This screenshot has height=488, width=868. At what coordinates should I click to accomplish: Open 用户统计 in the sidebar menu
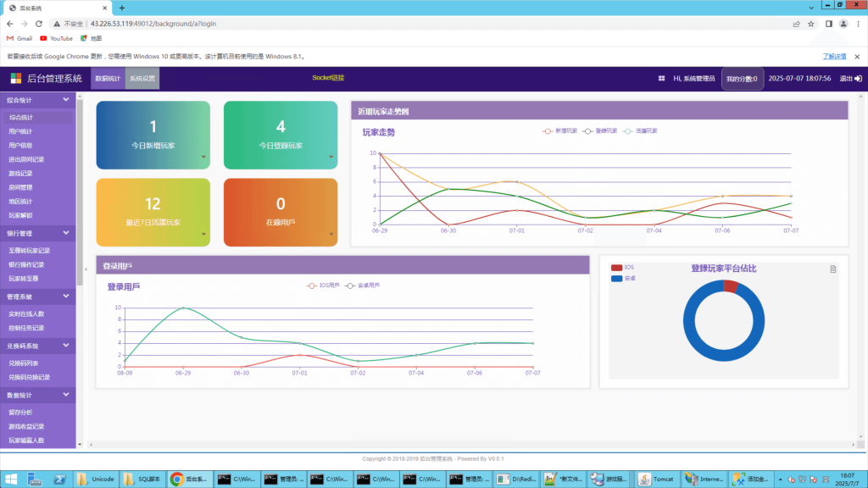point(21,131)
